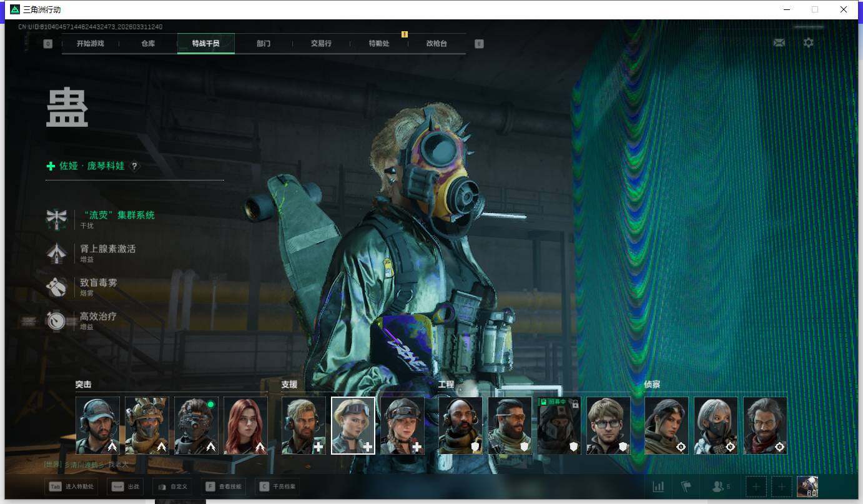Open the flag icon in bottom bar
The image size is (863, 504).
click(x=686, y=487)
